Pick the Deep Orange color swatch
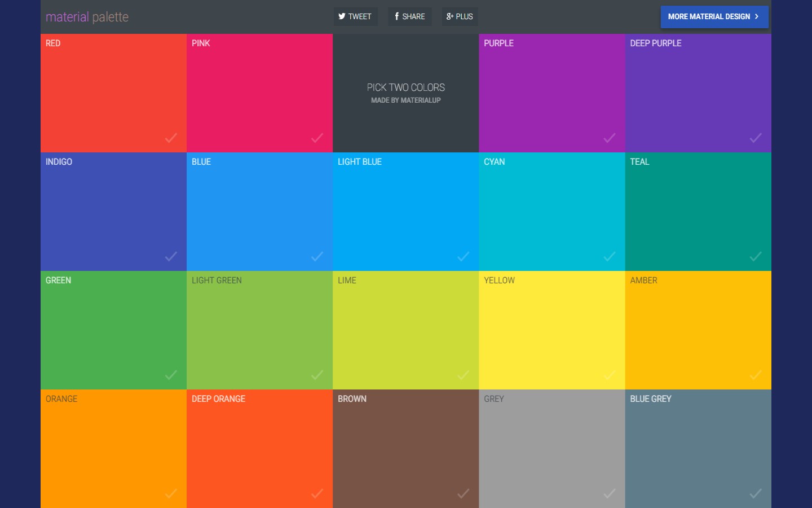This screenshot has width=812, height=508. coord(259,449)
